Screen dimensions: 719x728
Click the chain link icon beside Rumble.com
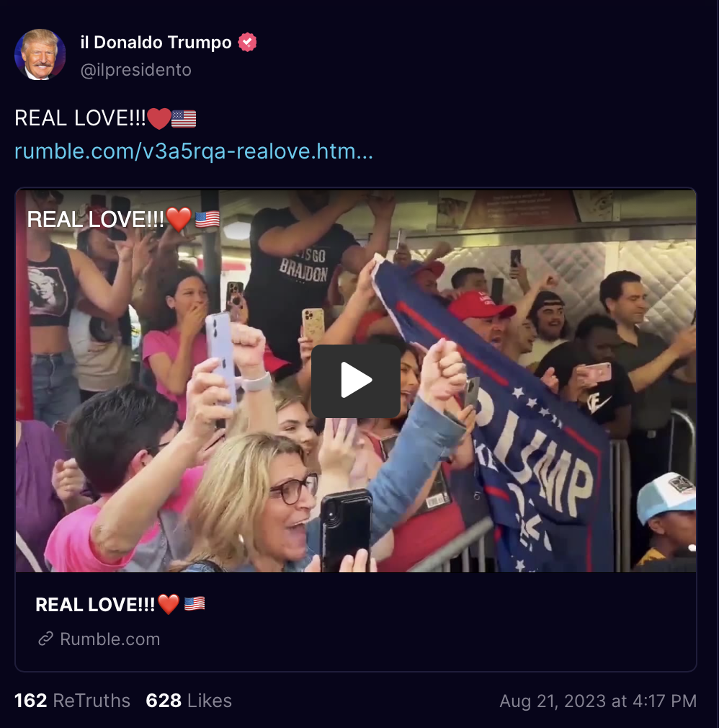[x=45, y=639]
